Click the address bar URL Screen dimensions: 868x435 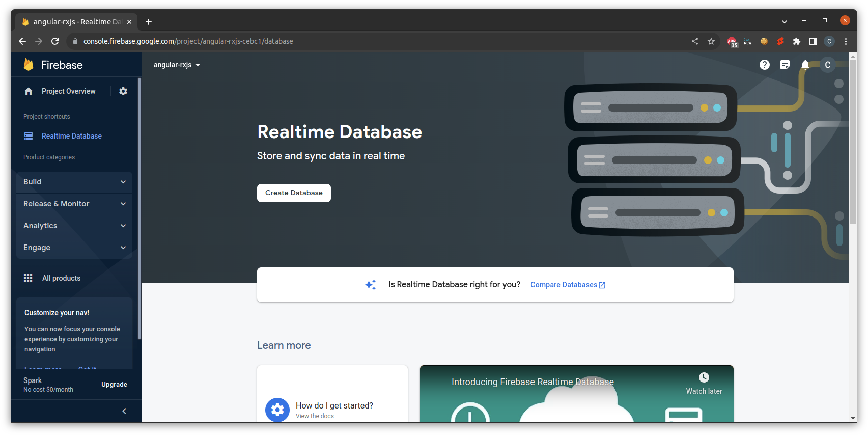(188, 41)
